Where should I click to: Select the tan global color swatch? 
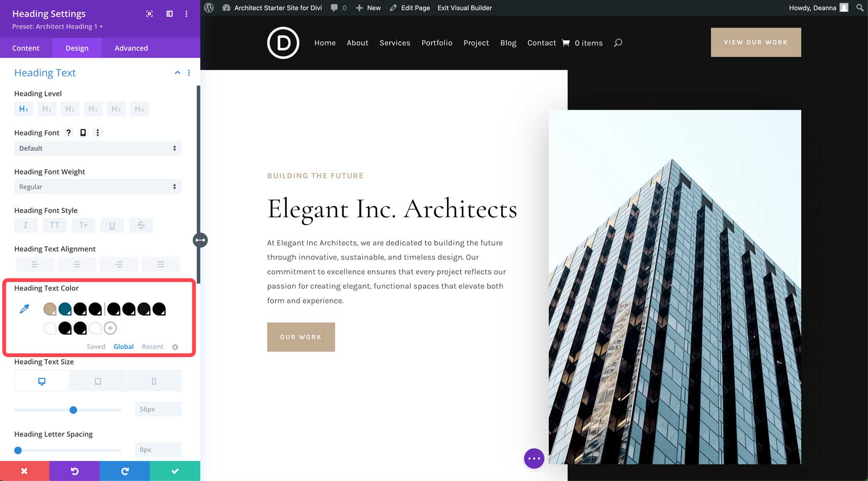50,308
